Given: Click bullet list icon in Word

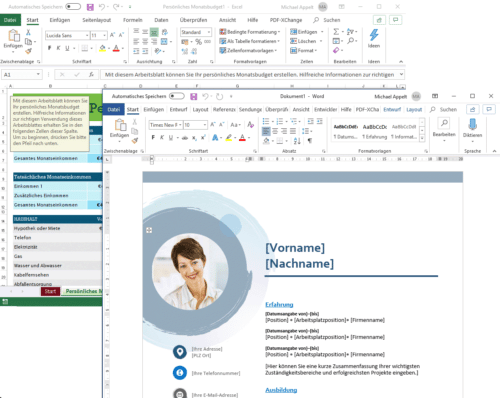Looking at the screenshot, I should [266, 121].
